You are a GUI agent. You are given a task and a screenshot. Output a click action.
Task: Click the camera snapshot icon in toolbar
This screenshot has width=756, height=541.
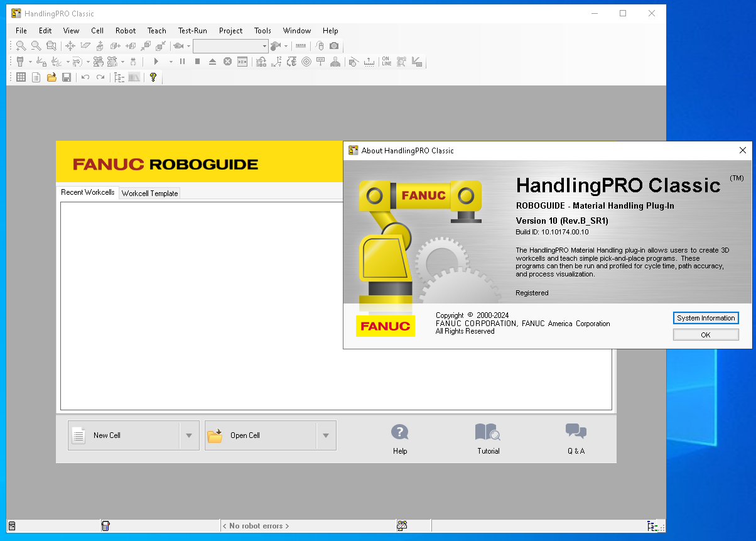tap(334, 46)
